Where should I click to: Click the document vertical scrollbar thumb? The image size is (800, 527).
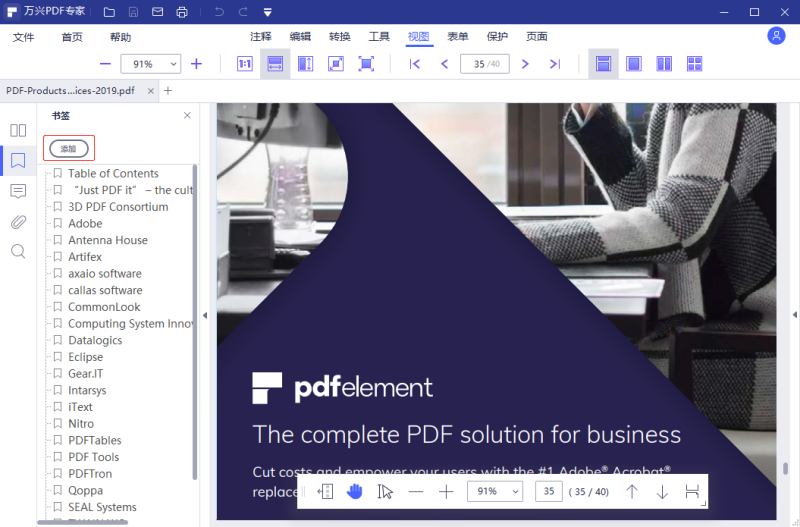(785, 468)
